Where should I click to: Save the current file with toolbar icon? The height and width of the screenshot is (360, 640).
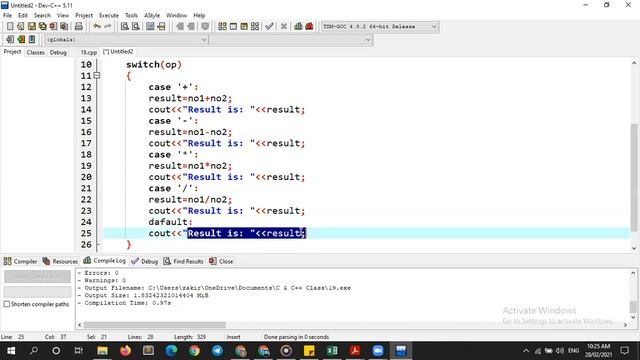(x=32, y=27)
